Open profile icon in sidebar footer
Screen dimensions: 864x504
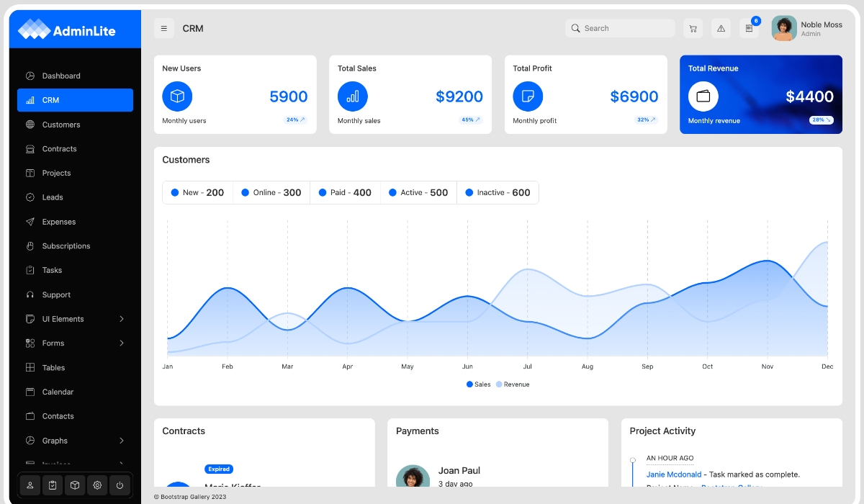(30, 485)
